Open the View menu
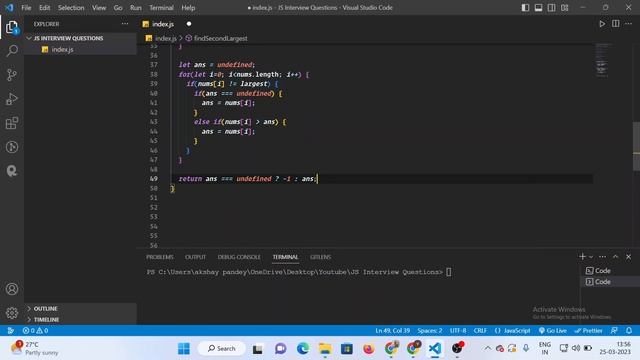 click(x=99, y=8)
